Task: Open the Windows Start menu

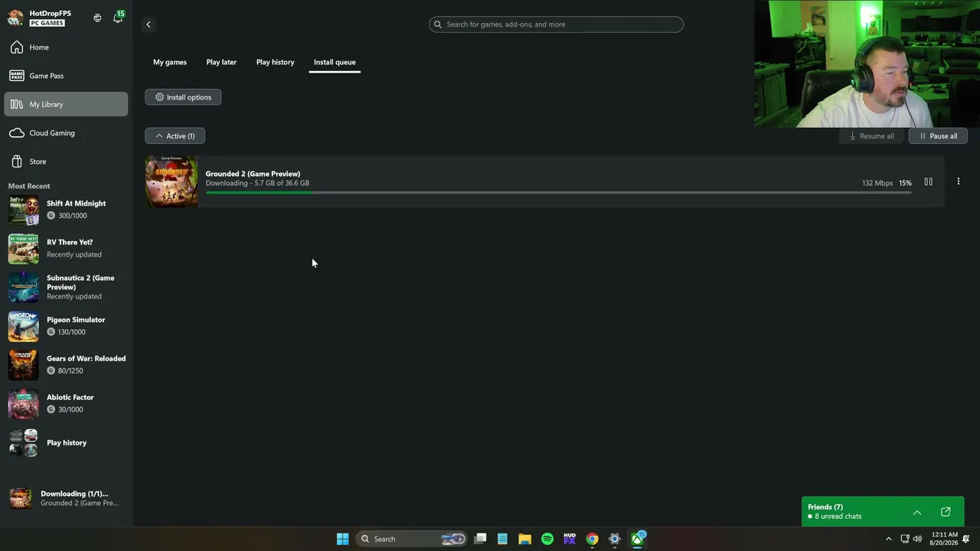Action: click(x=342, y=539)
